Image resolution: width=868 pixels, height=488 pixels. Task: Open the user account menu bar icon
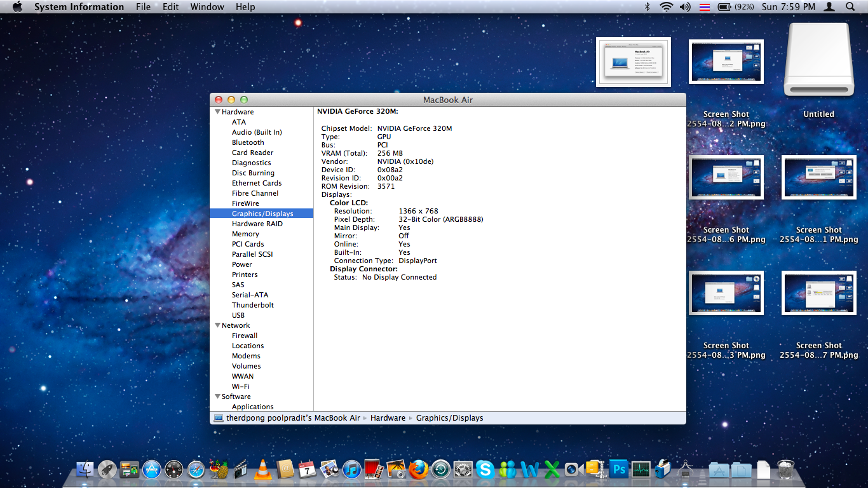pos(829,7)
